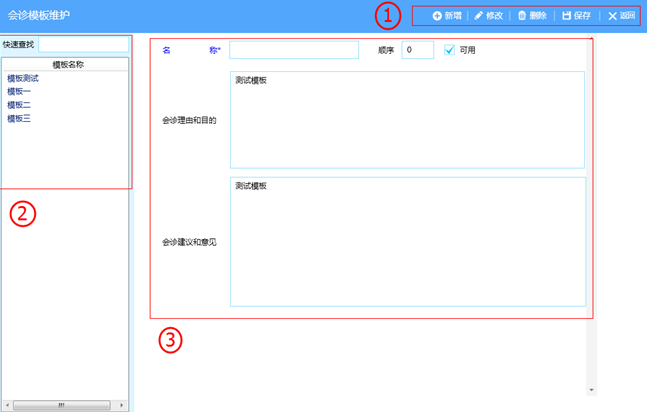This screenshot has width=647, height=412.
Task: Click right arrow of list horizontal scrollbar
Action: (121, 405)
